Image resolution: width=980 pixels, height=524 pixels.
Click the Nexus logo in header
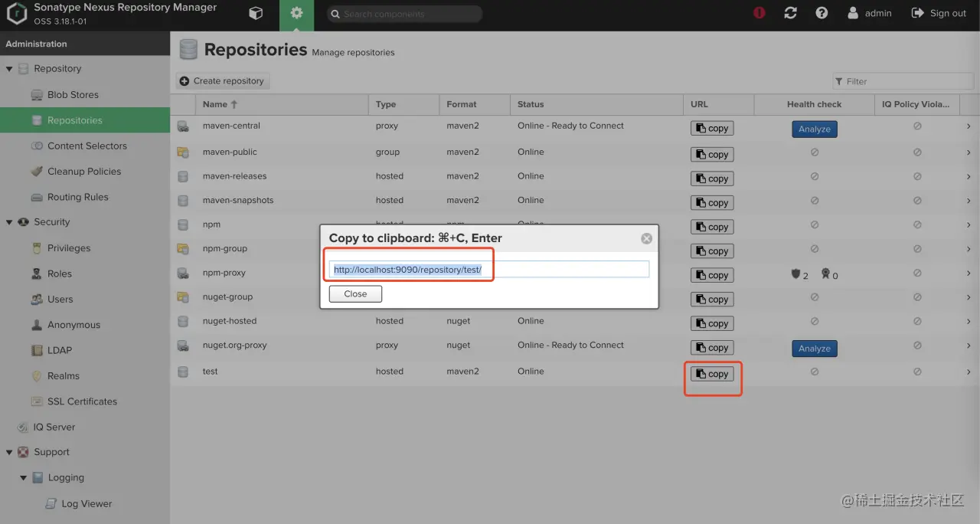(x=15, y=14)
